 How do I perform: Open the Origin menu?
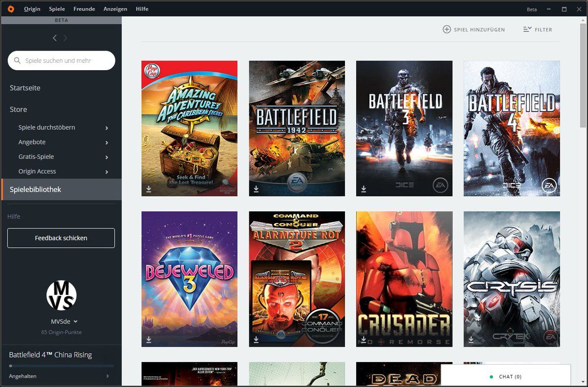click(32, 9)
